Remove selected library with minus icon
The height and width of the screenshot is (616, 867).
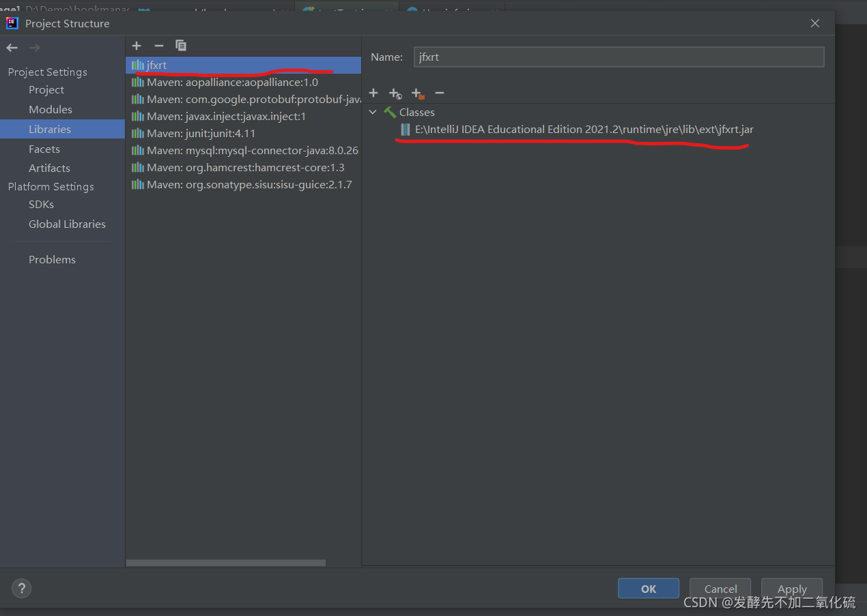point(159,46)
